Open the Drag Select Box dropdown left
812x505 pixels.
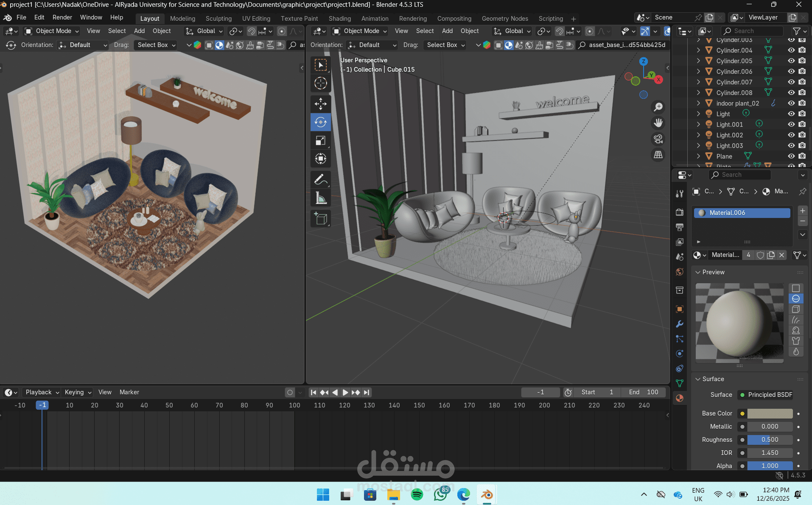(x=156, y=45)
